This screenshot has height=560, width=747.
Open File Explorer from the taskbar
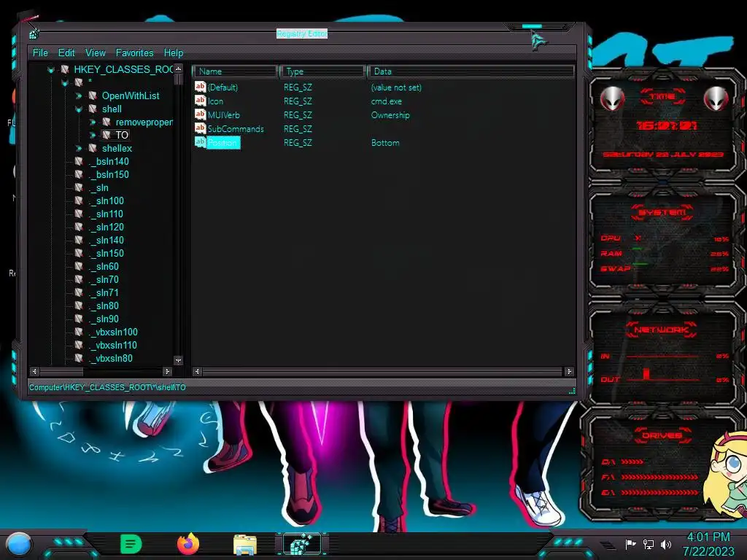click(x=245, y=545)
